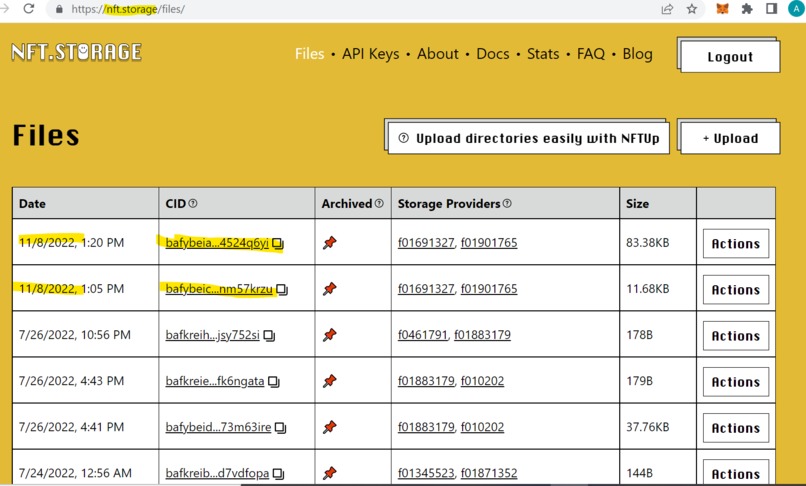This screenshot has height=486, width=806.
Task: Open the About page
Action: [437, 54]
